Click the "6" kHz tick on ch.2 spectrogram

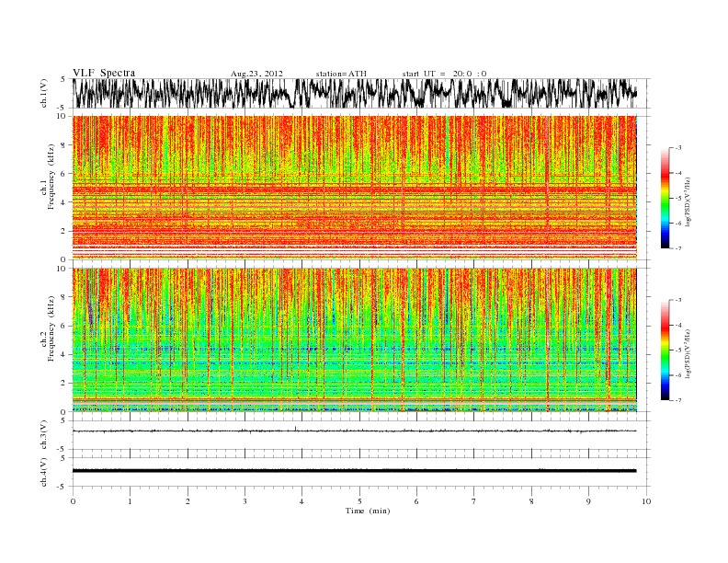pos(63,326)
